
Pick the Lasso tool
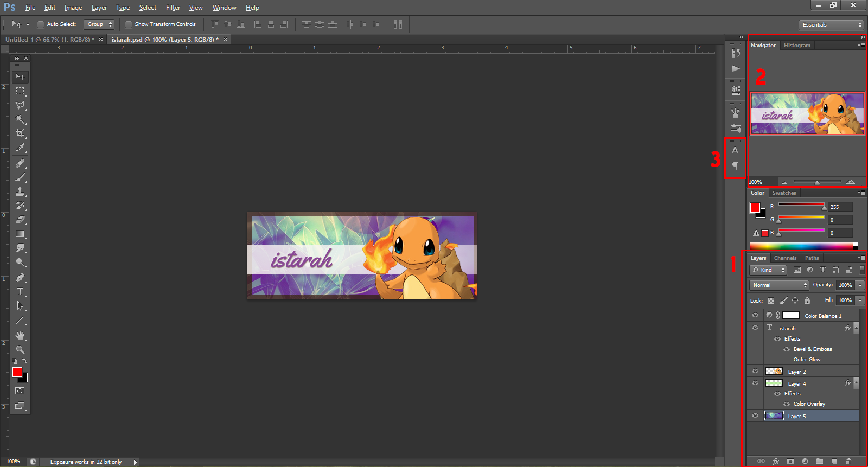pyautogui.click(x=20, y=105)
